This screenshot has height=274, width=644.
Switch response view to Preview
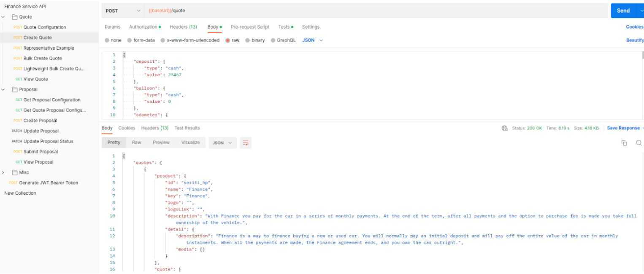161,142
